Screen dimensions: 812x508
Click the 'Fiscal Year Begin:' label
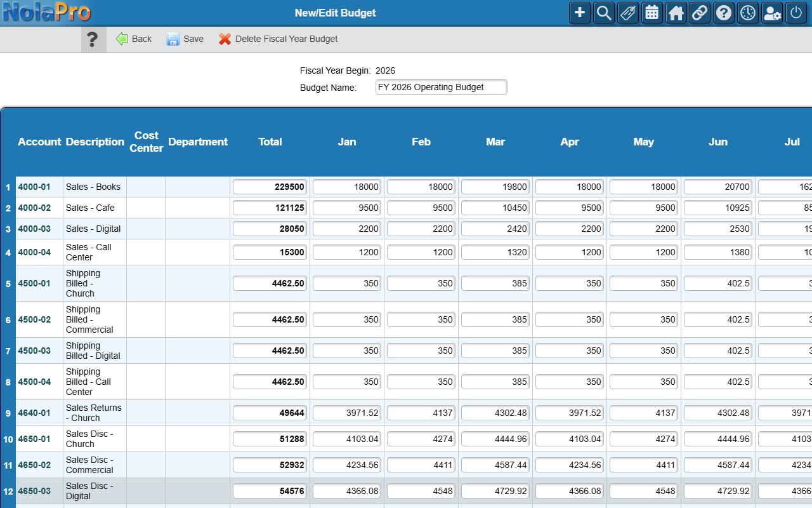(336, 70)
